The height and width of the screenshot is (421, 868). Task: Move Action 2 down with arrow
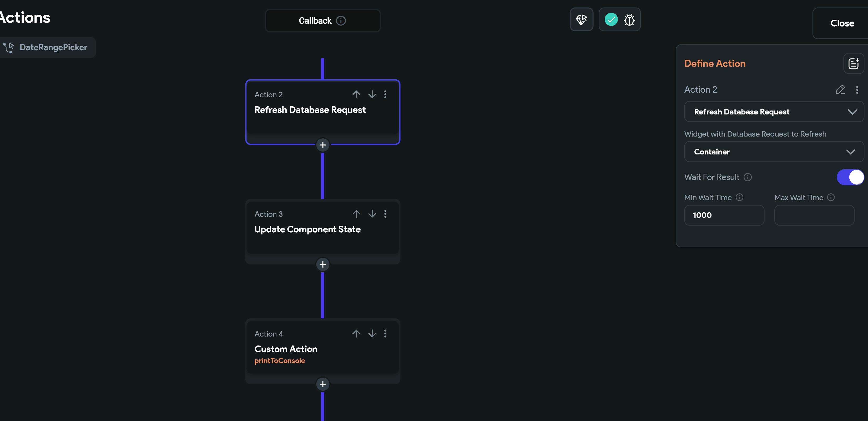(372, 94)
